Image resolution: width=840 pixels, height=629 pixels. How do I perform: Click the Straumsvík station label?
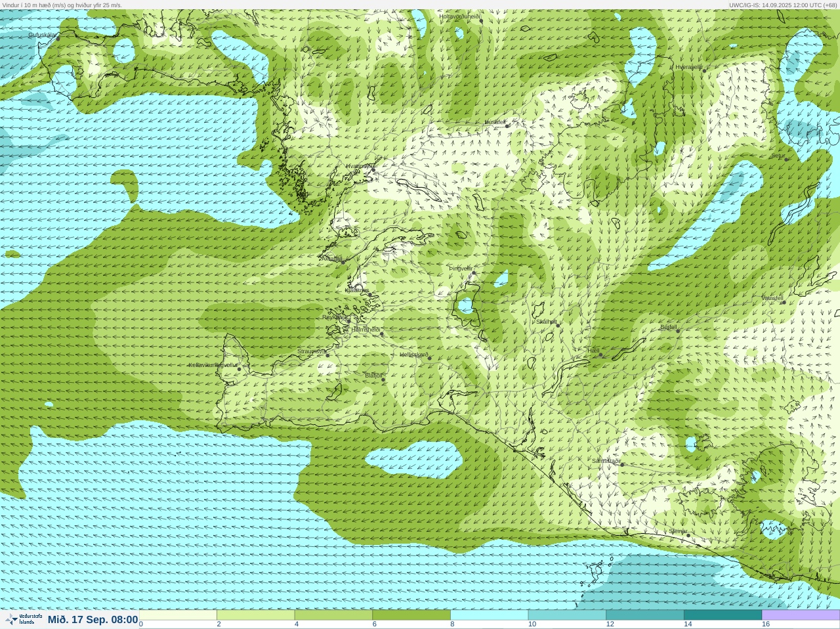coord(312,351)
